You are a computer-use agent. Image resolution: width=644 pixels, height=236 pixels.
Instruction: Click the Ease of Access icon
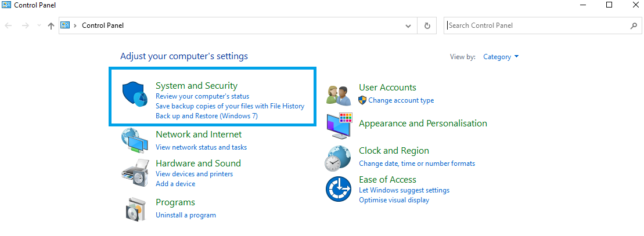pyautogui.click(x=339, y=189)
